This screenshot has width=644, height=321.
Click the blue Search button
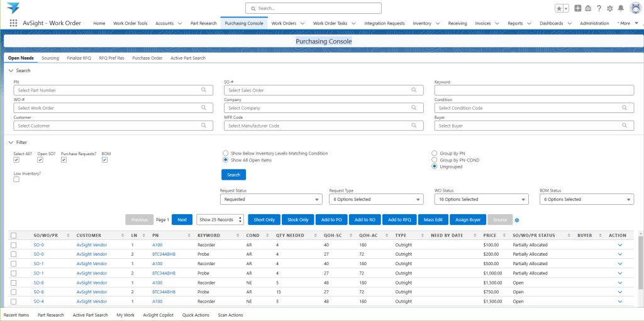tap(233, 175)
